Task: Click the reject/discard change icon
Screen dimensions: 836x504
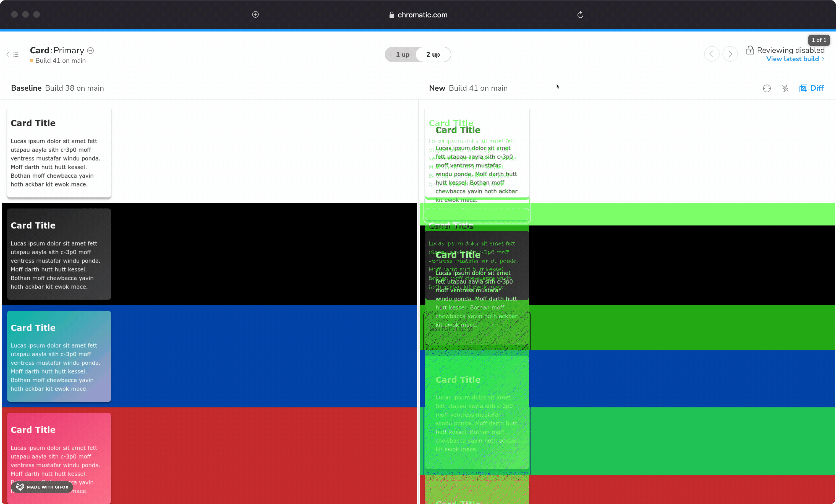Action: point(785,88)
